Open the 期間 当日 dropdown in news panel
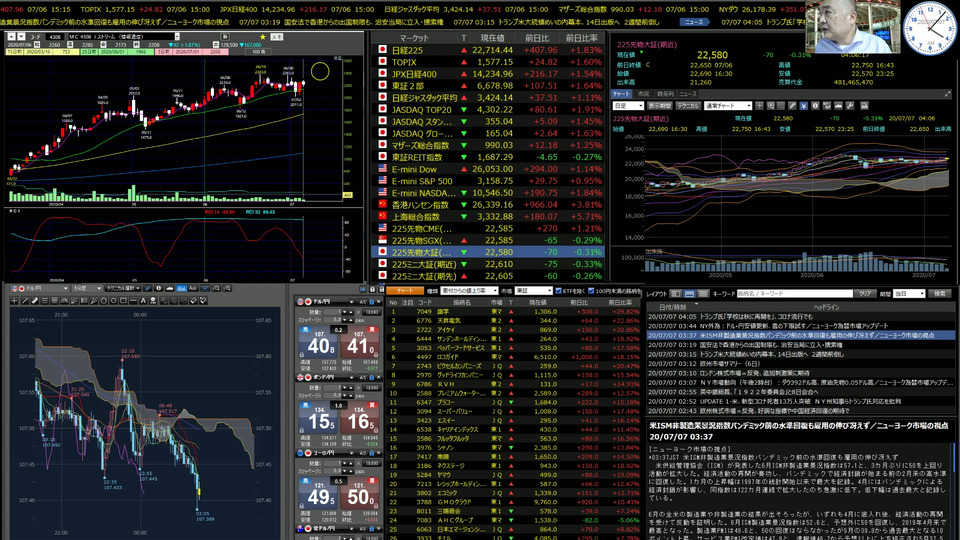 pyautogui.click(x=909, y=294)
